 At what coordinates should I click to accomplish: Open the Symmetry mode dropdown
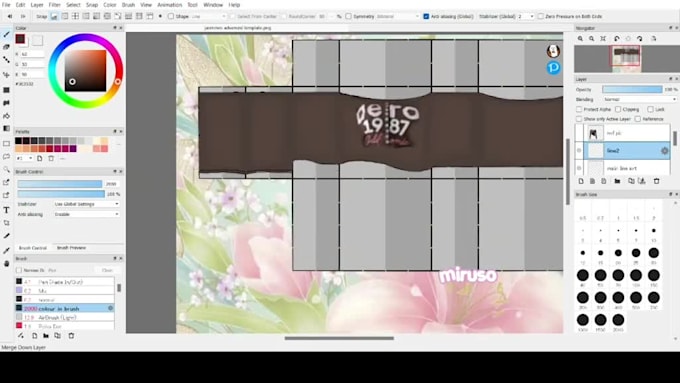pyautogui.click(x=398, y=16)
